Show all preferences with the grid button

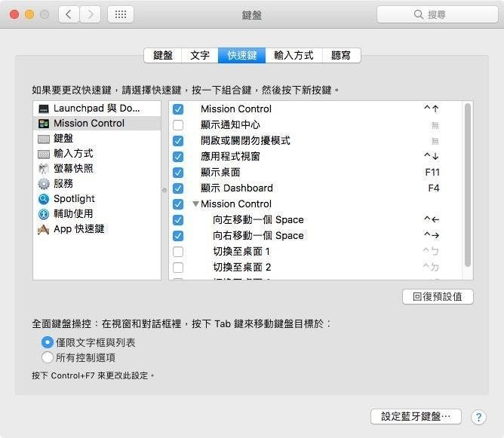(121, 14)
